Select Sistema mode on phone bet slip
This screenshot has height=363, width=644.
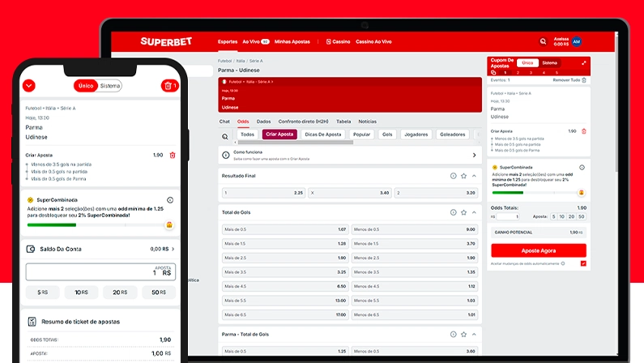(110, 86)
